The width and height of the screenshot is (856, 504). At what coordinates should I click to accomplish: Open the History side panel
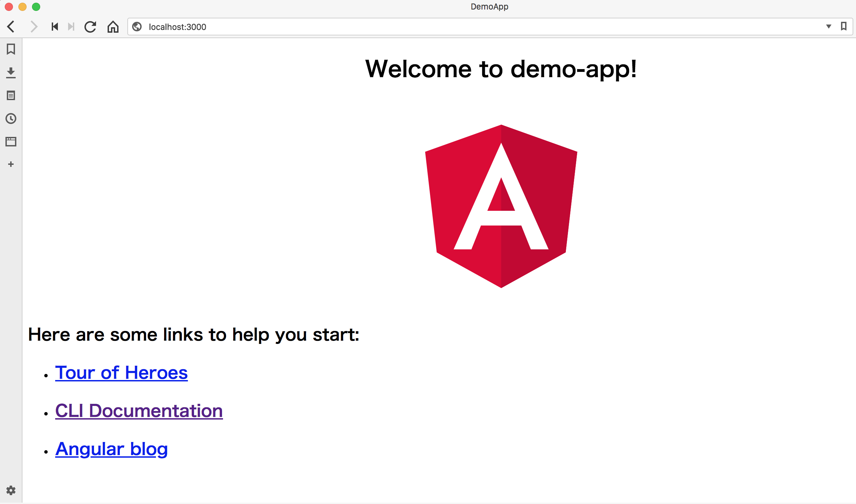click(11, 119)
